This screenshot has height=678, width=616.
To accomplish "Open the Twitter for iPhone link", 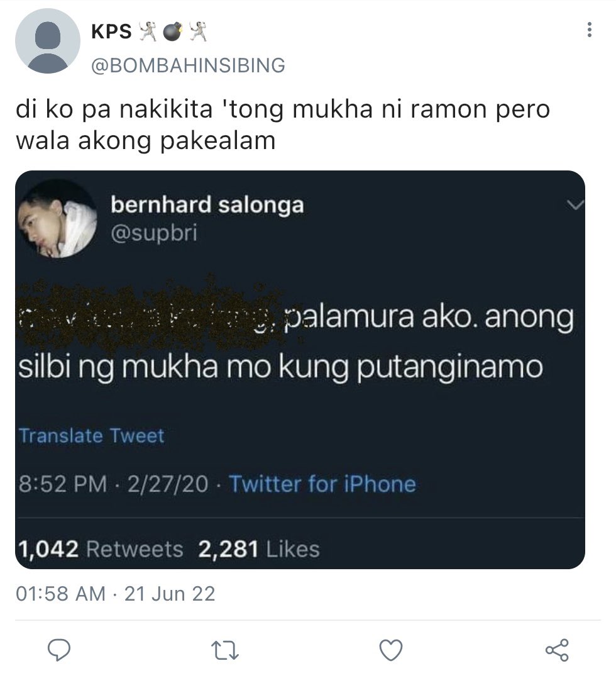I will [x=322, y=484].
